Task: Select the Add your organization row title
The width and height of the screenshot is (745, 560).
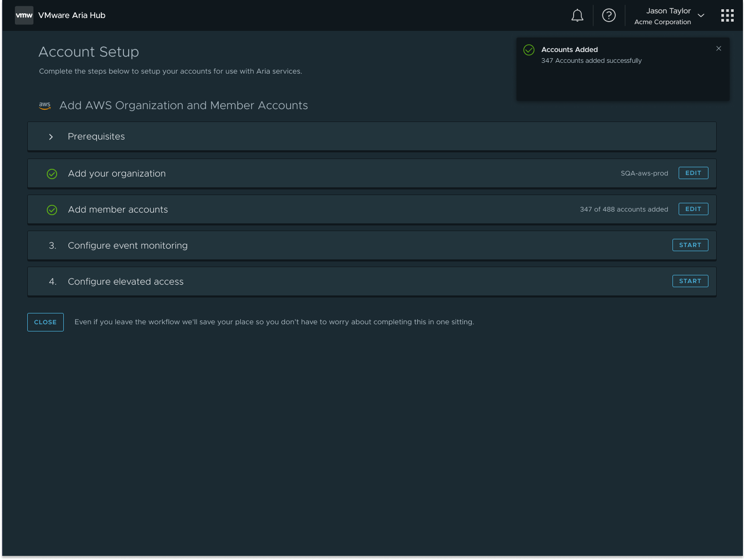Action: [117, 173]
